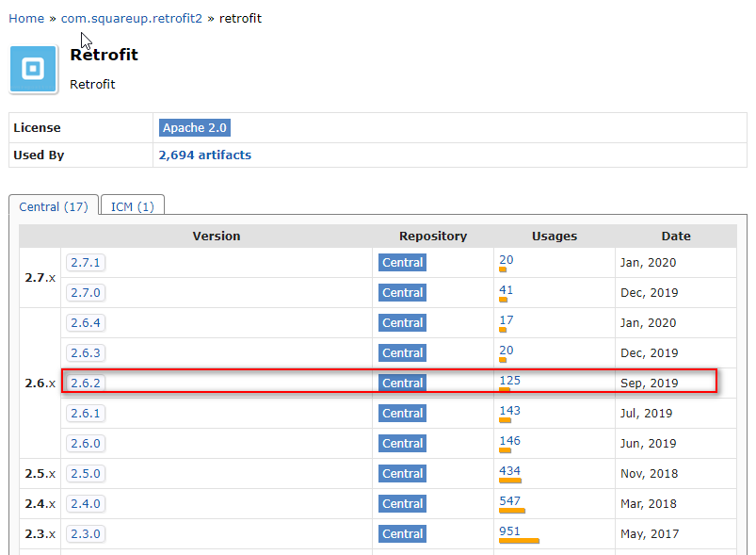This screenshot has width=756, height=555.
Task: Click the Repository column header
Action: pos(433,236)
